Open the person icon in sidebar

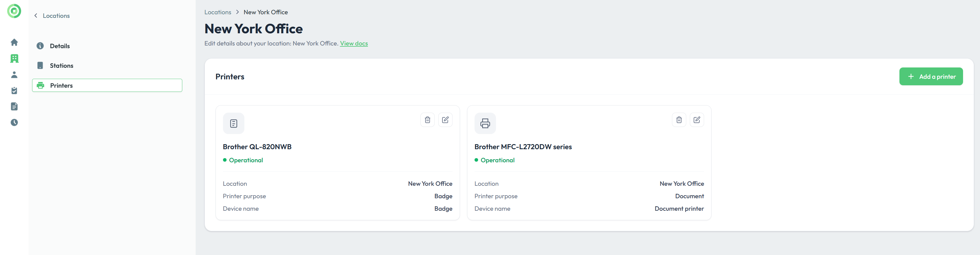(x=14, y=75)
